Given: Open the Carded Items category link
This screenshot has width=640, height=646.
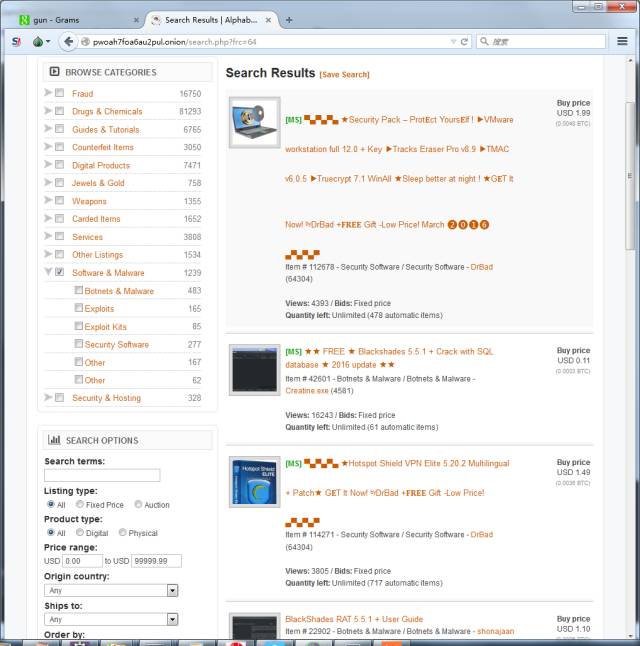Looking at the screenshot, I should (96, 219).
